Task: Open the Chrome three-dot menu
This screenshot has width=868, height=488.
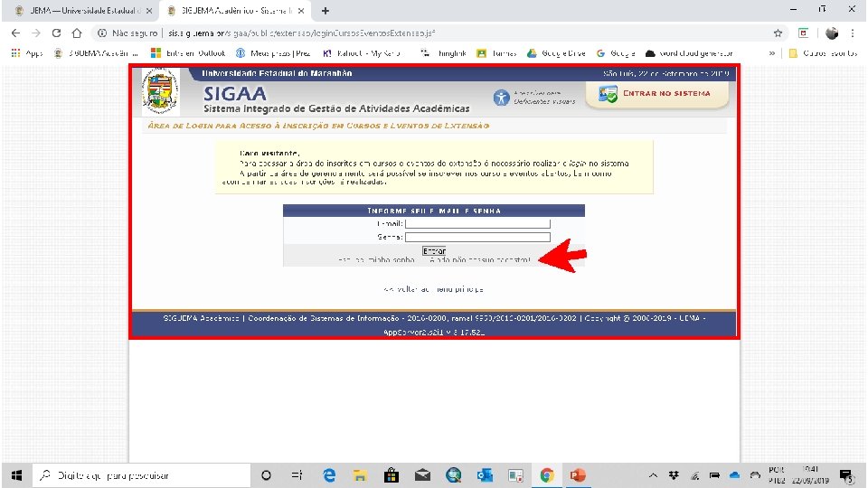Action: tap(853, 33)
